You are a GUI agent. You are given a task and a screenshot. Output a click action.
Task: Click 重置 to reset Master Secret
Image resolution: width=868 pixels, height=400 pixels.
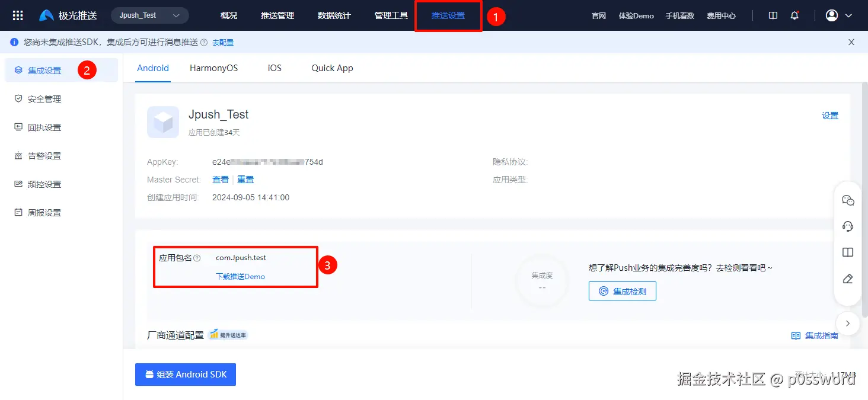245,180
